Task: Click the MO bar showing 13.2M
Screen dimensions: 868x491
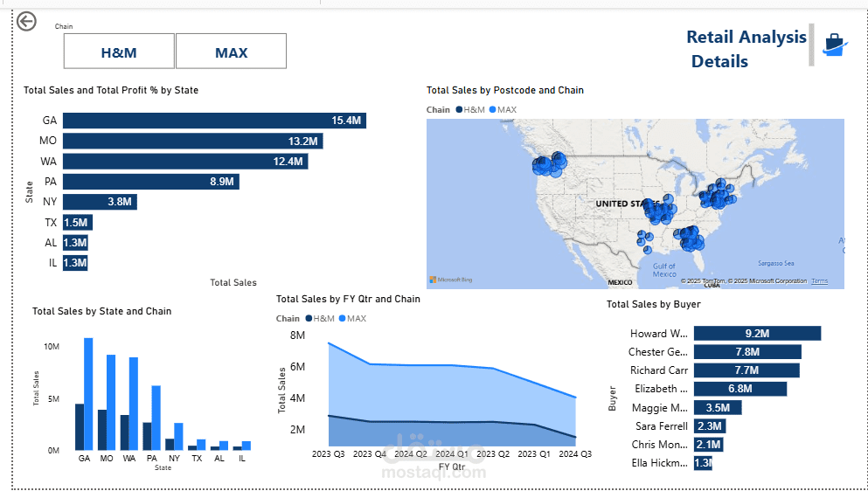Action: pyautogui.click(x=192, y=142)
